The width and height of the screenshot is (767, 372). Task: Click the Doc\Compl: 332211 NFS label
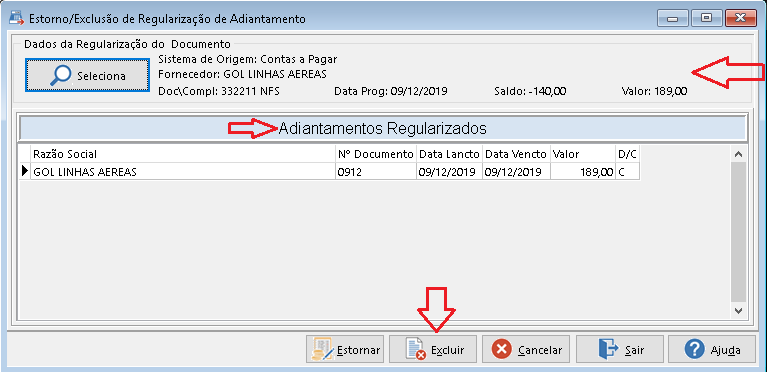pyautogui.click(x=219, y=91)
